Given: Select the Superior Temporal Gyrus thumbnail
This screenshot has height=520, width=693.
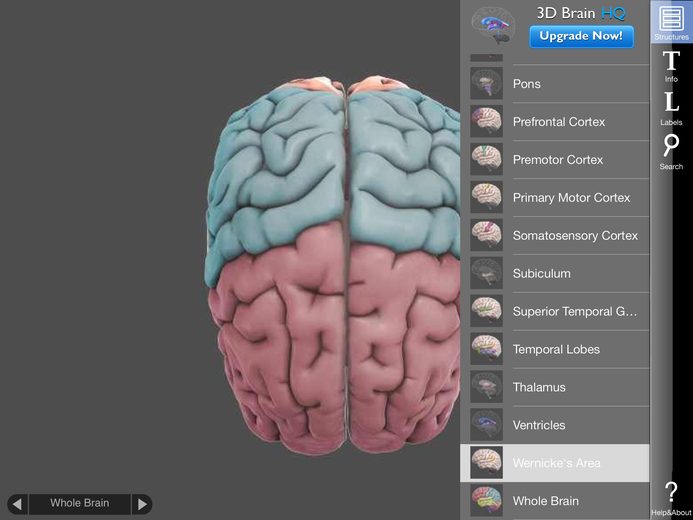Looking at the screenshot, I should 486,311.
